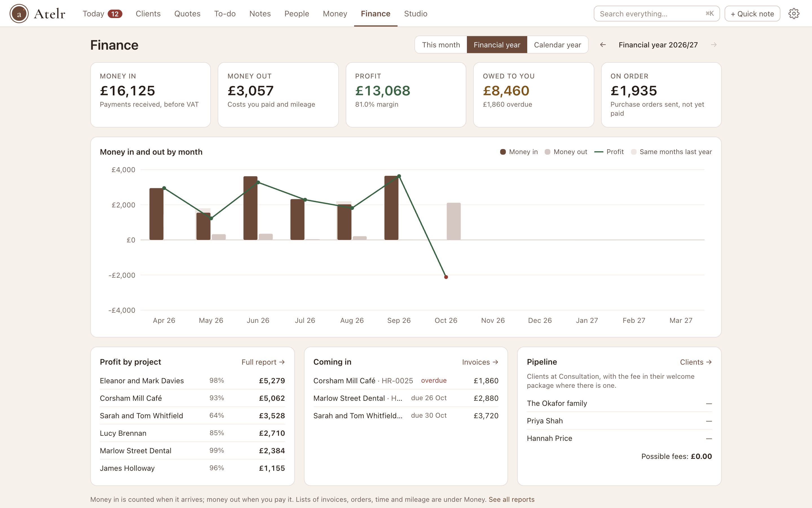Screen dimensions: 812x508
Task: Click the See all reports link
Action: [511, 499]
